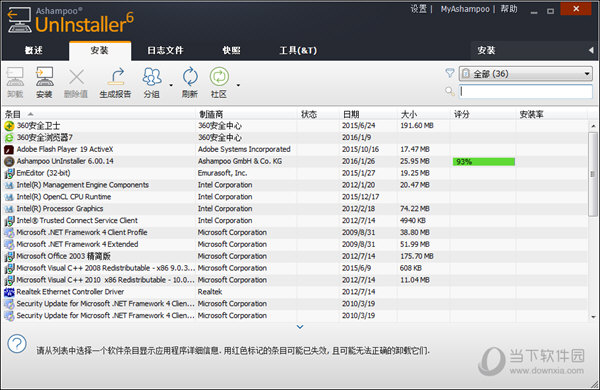Collapse the right 安装 side panel arrow
Viewport: 600px width, 390px height.
591,50
